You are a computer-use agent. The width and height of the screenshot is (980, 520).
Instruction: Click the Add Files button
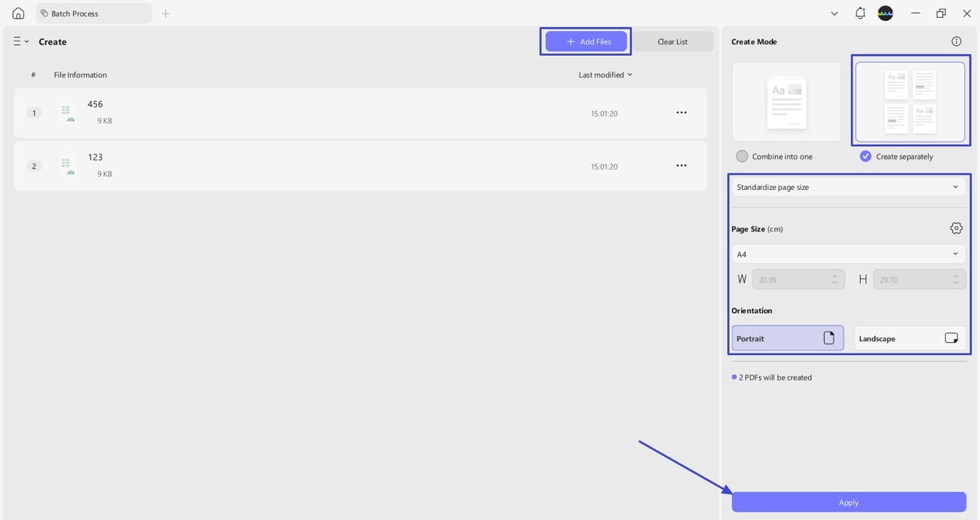tap(585, 41)
